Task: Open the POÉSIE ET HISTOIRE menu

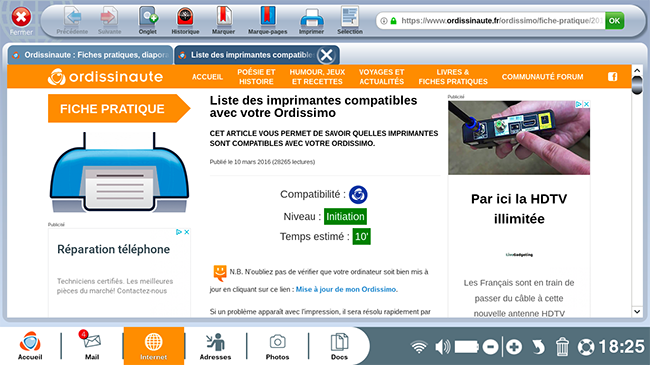Action: click(256, 77)
